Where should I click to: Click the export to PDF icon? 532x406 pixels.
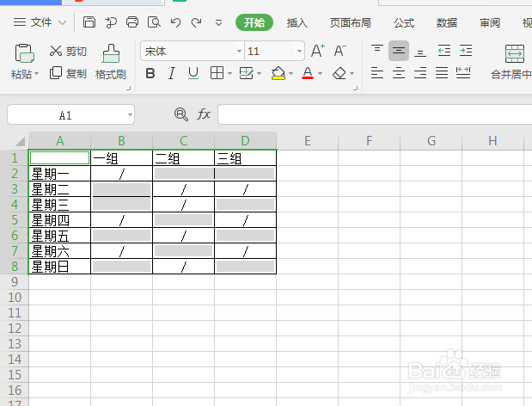110,22
